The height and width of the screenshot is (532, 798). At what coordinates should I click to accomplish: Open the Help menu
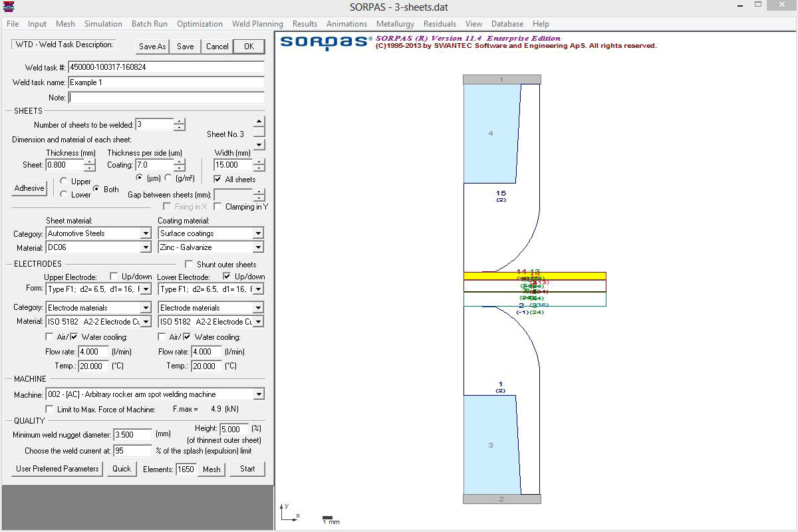pos(541,24)
